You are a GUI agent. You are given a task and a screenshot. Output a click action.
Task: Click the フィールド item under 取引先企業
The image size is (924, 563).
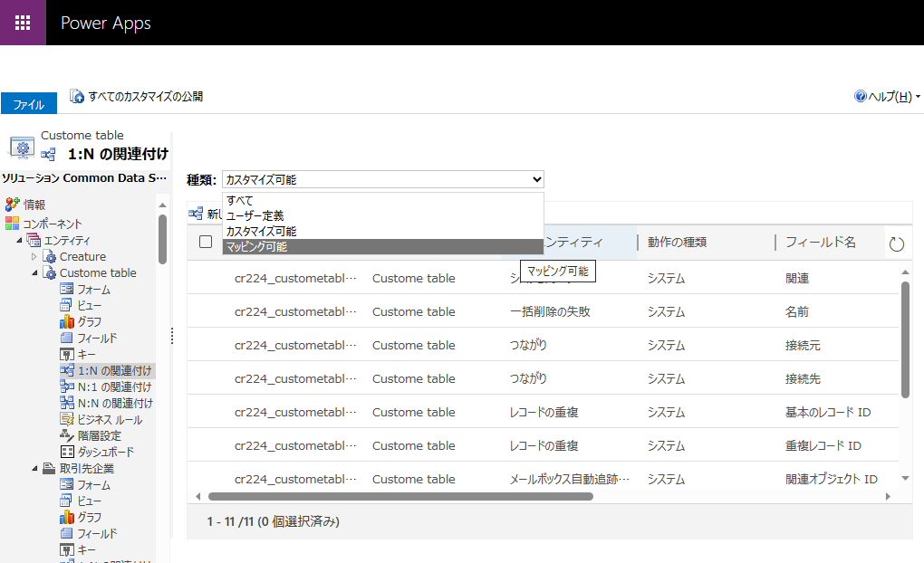click(97, 533)
